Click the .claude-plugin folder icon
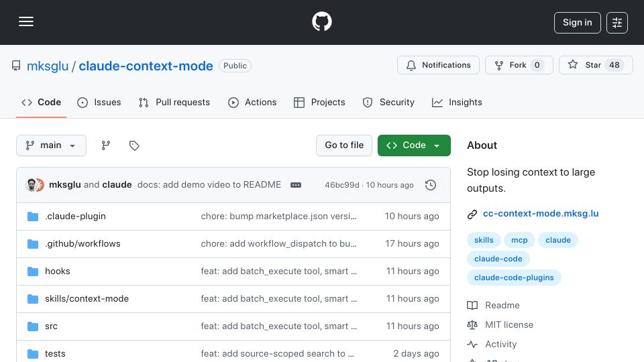This screenshot has height=362, width=644. coord(33,217)
